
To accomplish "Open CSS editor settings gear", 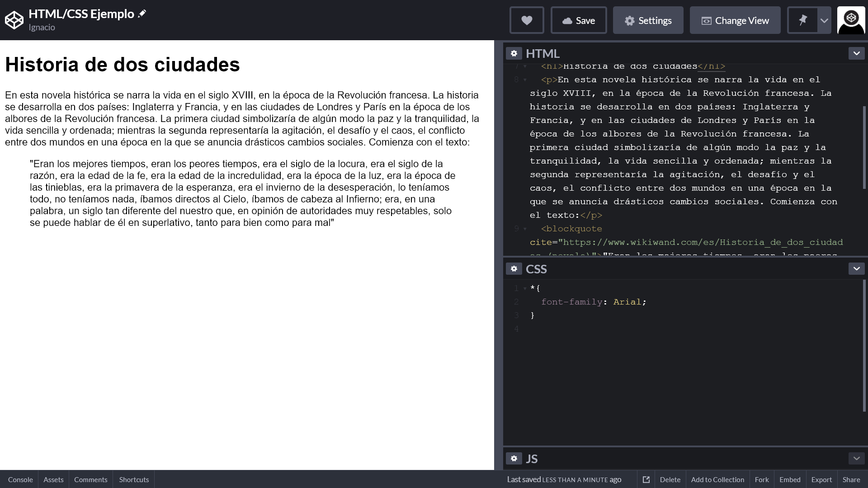I will (x=514, y=269).
